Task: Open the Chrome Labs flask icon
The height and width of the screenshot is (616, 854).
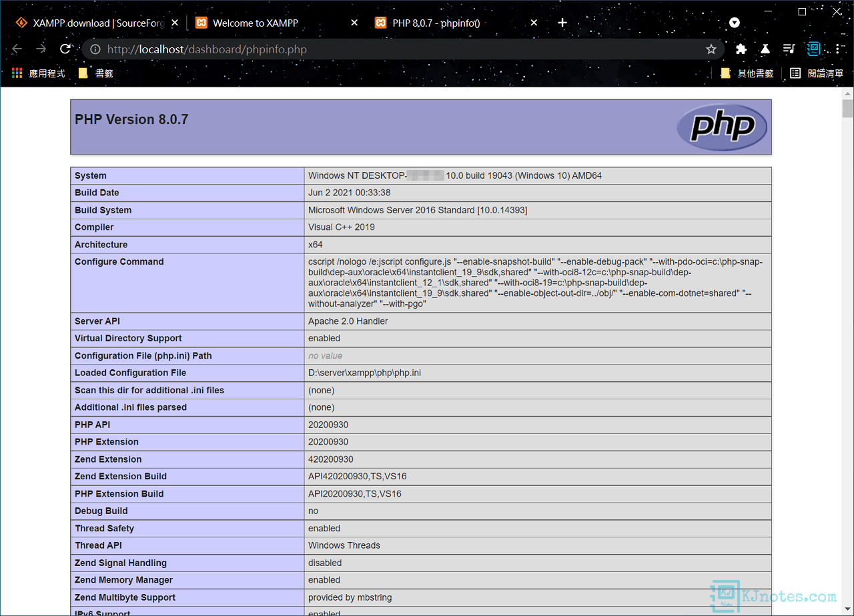Action: coord(765,49)
